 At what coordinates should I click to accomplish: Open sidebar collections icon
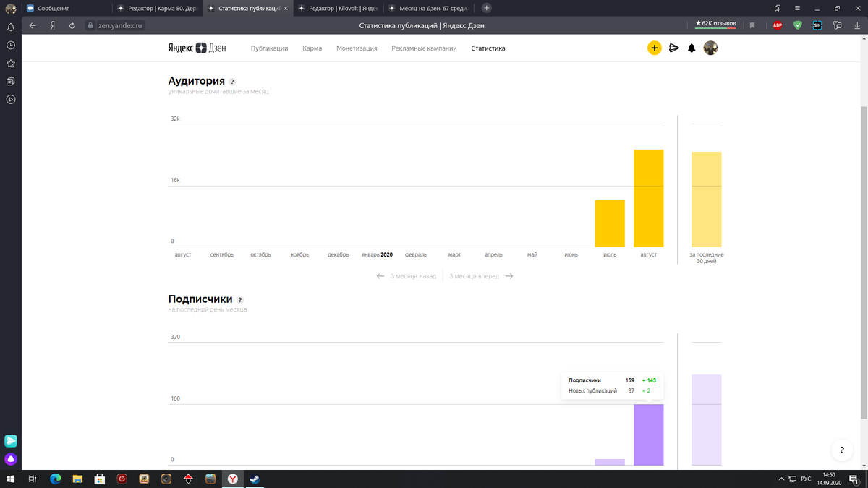[x=11, y=82]
